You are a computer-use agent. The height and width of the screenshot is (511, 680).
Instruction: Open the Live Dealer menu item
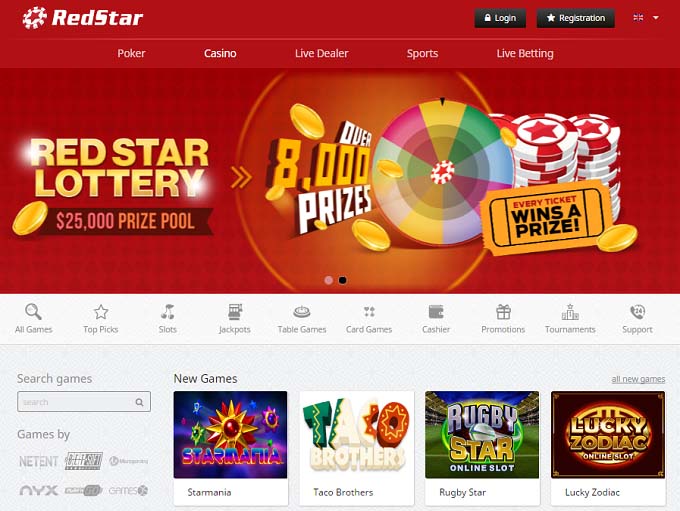(x=321, y=53)
